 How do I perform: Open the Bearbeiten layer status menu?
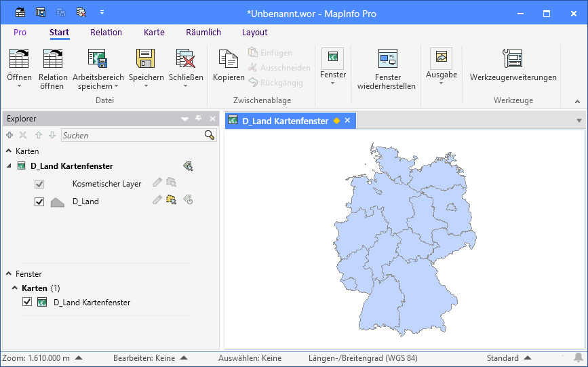(x=184, y=358)
